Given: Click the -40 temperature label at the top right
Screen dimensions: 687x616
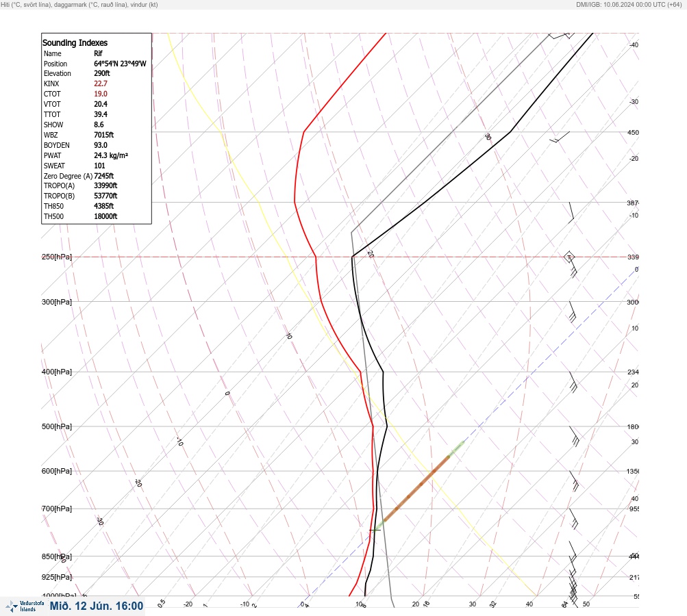Looking at the screenshot, I should (x=634, y=45).
